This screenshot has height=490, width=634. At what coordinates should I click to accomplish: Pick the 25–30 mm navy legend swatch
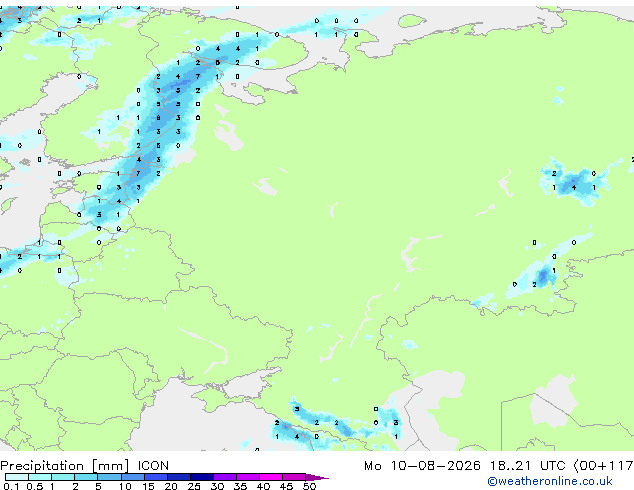(201, 477)
